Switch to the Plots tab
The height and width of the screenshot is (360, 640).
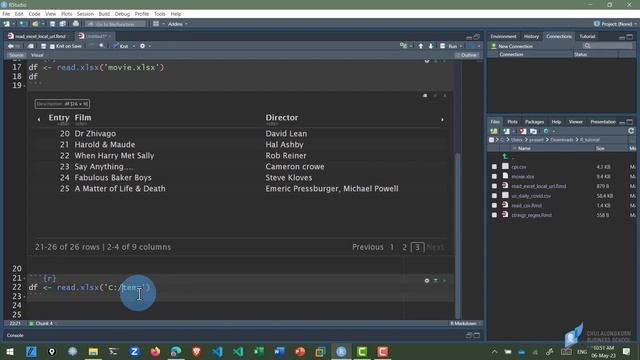512,122
